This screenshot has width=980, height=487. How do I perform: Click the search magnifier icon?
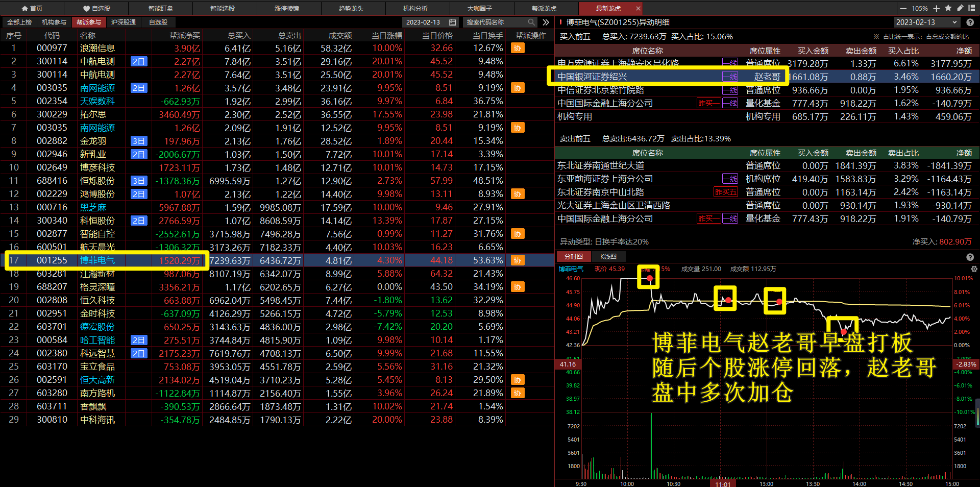tap(531, 22)
